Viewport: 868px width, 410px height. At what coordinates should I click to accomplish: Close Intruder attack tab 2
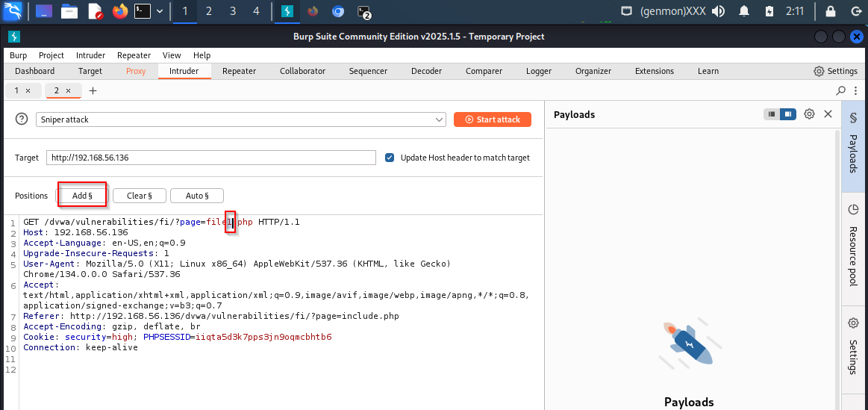click(68, 90)
